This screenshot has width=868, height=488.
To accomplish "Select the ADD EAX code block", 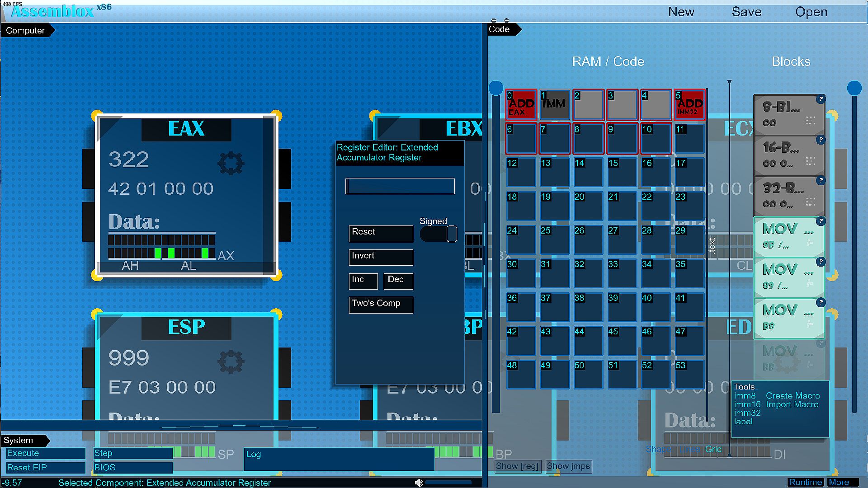I will [521, 105].
